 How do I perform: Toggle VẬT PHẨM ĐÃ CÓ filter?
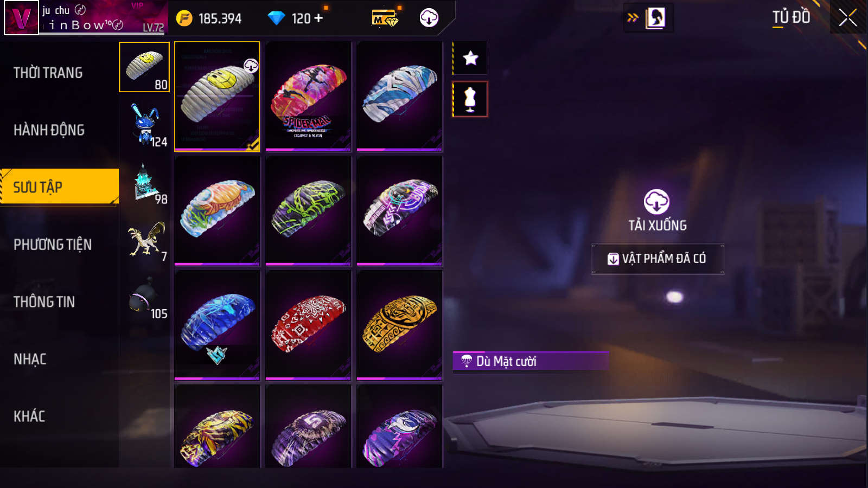click(x=658, y=259)
